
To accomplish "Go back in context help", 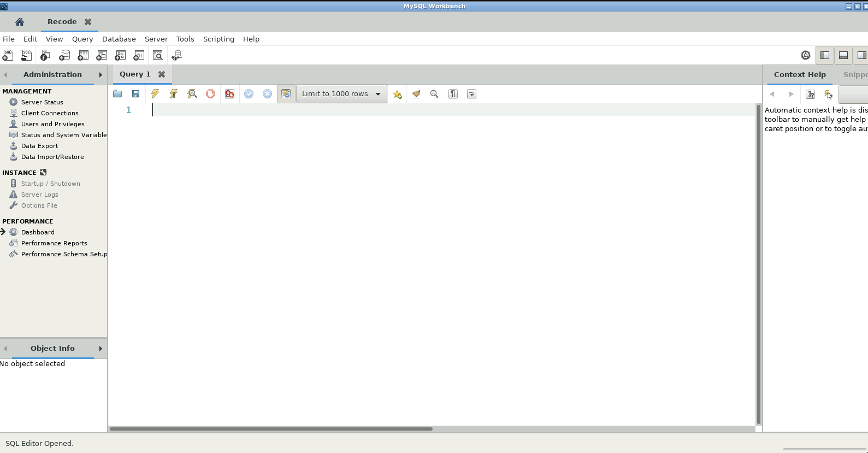I will point(772,94).
